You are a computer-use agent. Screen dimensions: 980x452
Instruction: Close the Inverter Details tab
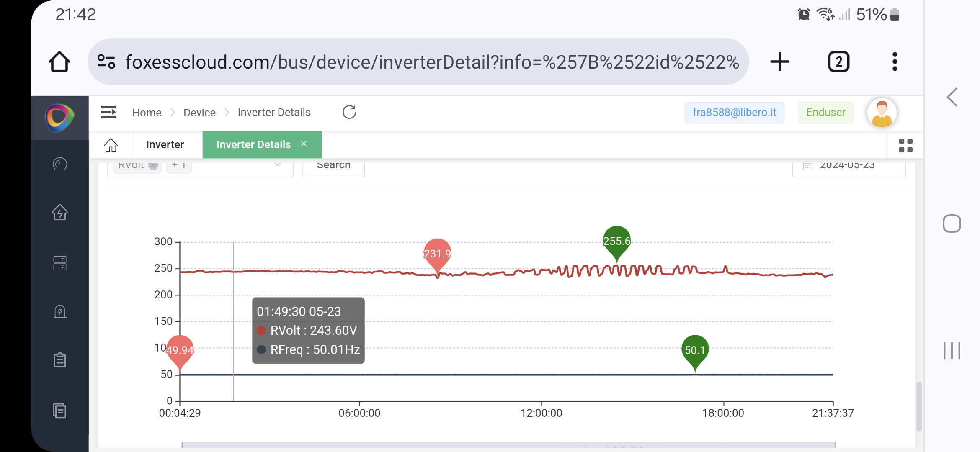click(304, 144)
